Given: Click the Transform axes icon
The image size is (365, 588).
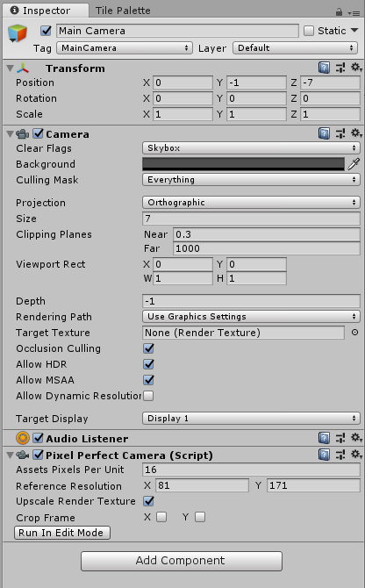Looking at the screenshot, I should [23, 68].
